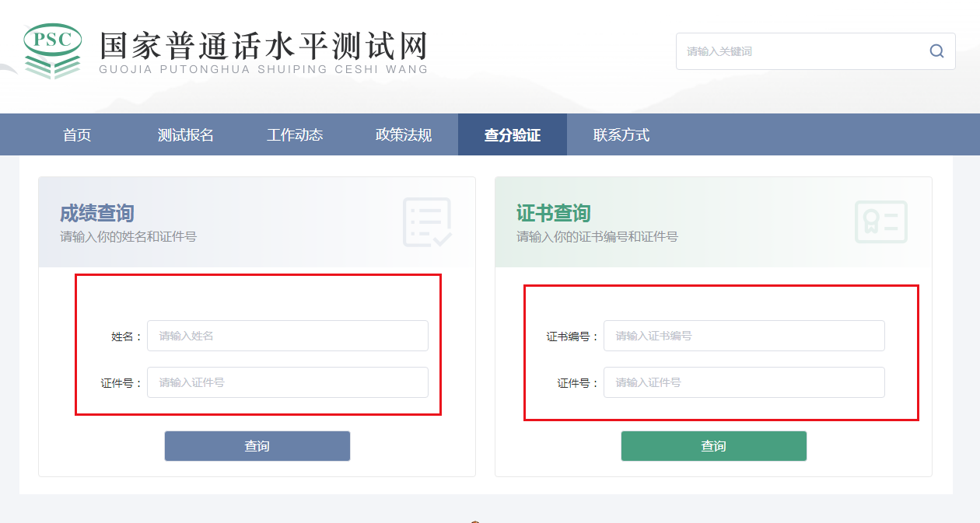The image size is (980, 523).
Task: Open the 首页 navigation tab
Action: (77, 134)
